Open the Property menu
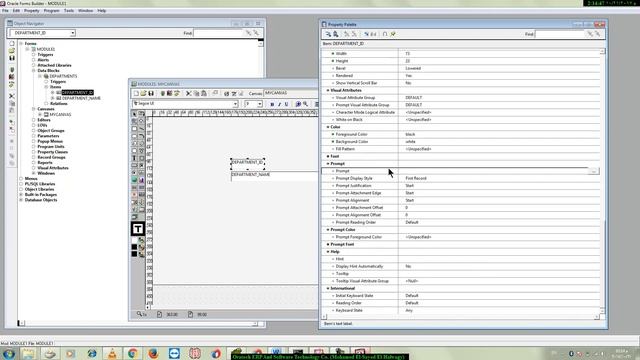The width and height of the screenshot is (640, 360). coord(32,11)
